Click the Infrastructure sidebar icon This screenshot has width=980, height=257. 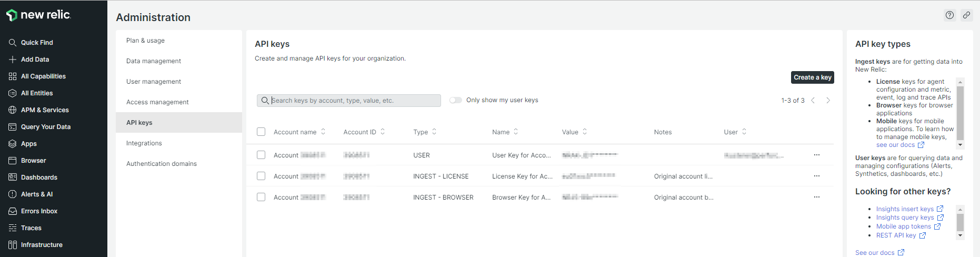(13, 245)
